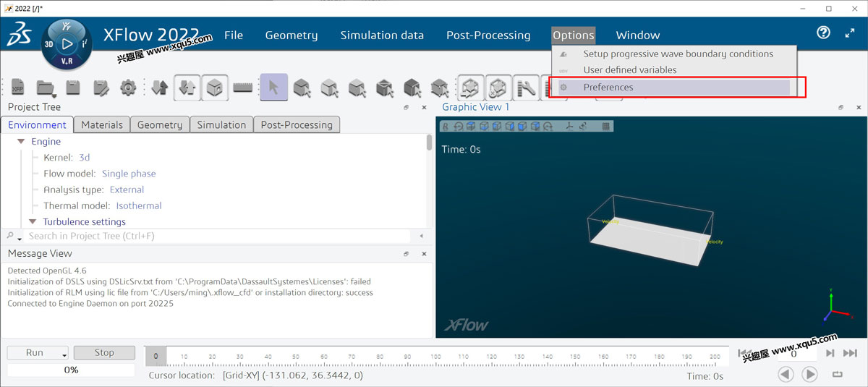Choose Preferences from the Options menu
This screenshot has width=868, height=387.
click(608, 88)
